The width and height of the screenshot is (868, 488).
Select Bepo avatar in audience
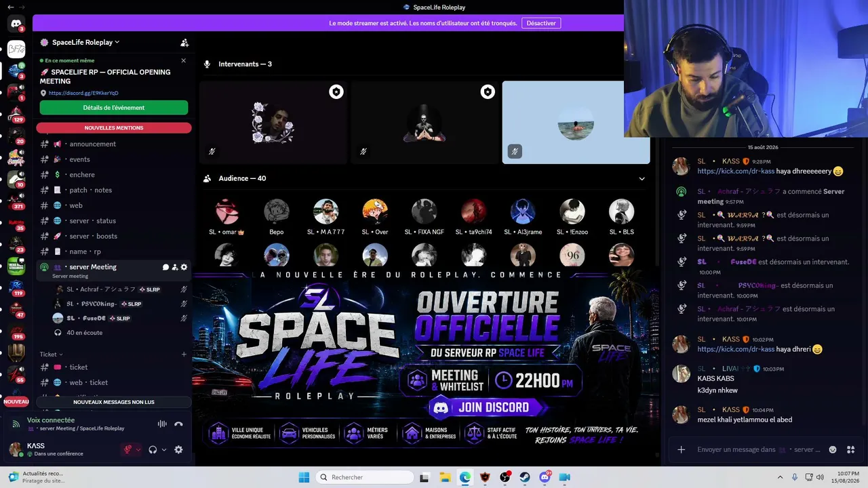277,211
